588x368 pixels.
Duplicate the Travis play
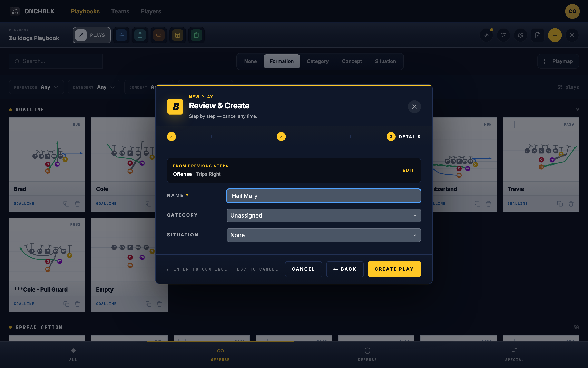pyautogui.click(x=560, y=204)
